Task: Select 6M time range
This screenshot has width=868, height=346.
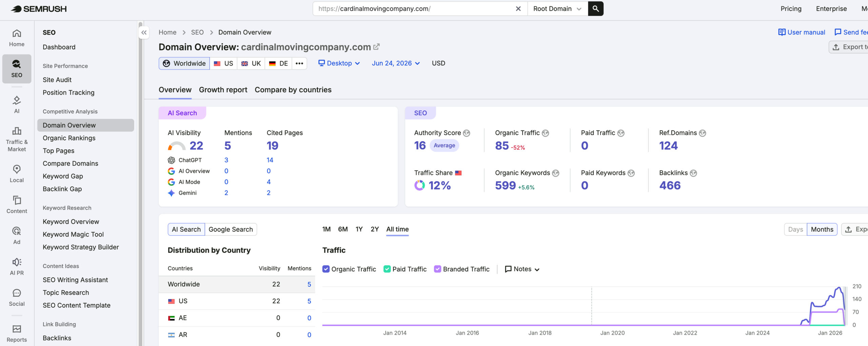Action: tap(343, 229)
